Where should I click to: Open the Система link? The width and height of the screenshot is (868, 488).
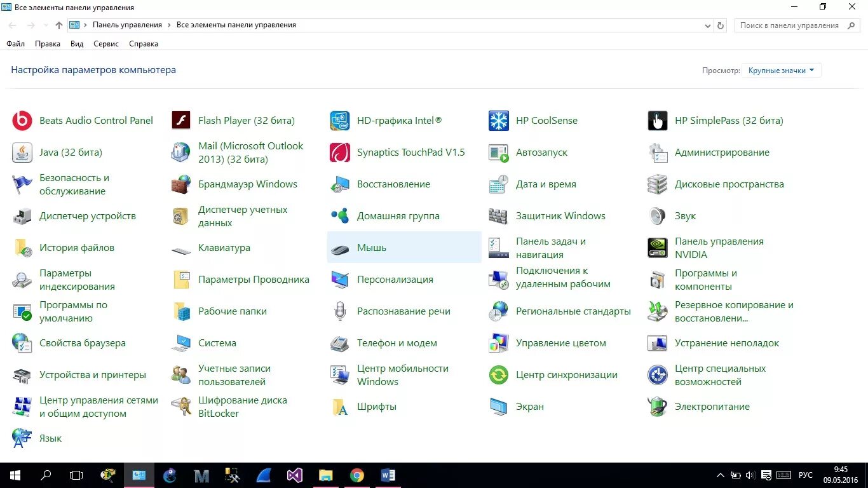(x=217, y=343)
